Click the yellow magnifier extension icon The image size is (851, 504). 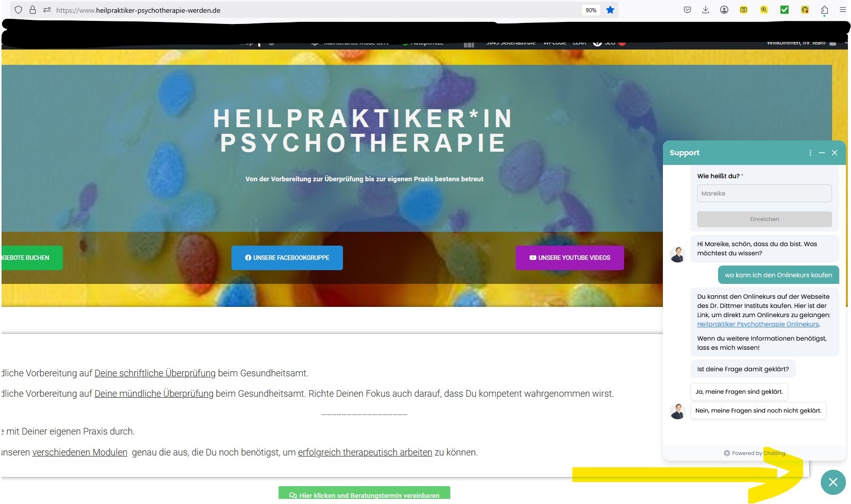point(764,10)
